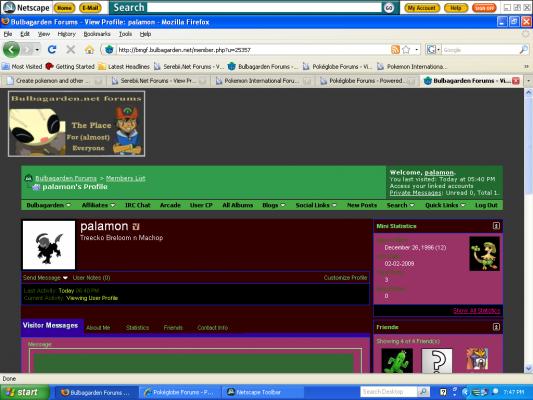
Task: Expand Bulbagarden navbar dropdown
Action: [x=48, y=205]
